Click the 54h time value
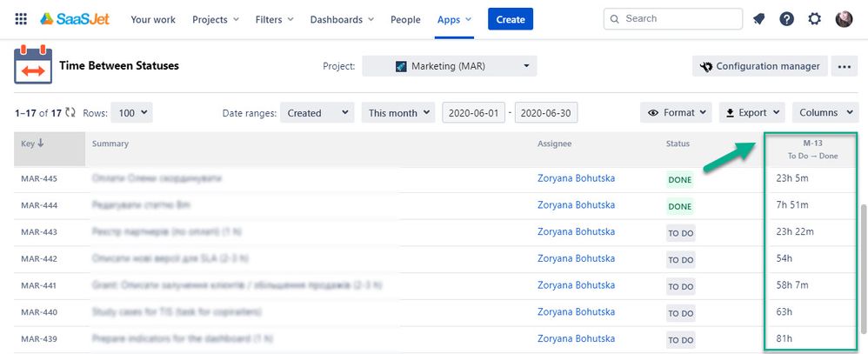The width and height of the screenshot is (868, 354). 785,258
